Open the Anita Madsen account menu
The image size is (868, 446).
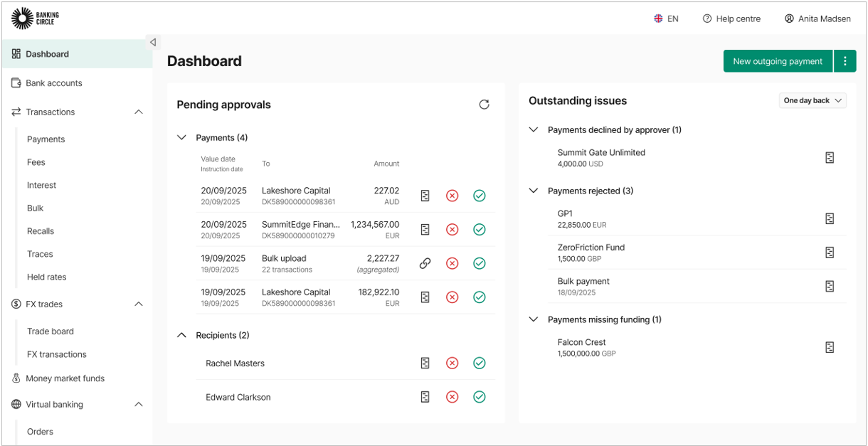tap(817, 19)
